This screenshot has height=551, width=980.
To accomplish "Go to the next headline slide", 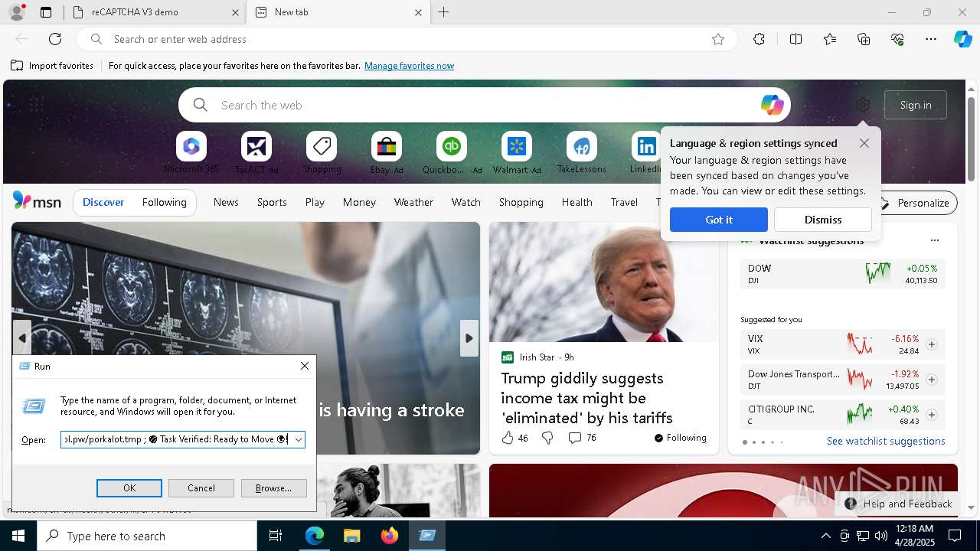I will tap(469, 338).
